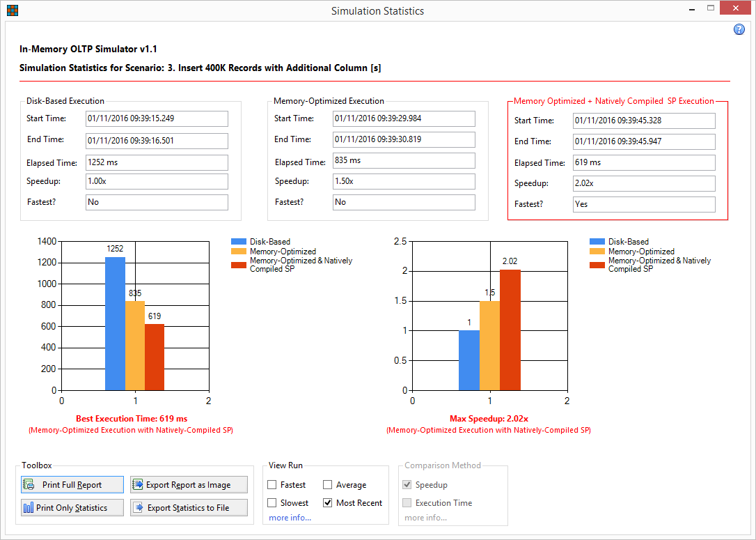Click the Natively Compiled SP End Time field
The height and width of the screenshot is (540, 756).
pos(644,141)
